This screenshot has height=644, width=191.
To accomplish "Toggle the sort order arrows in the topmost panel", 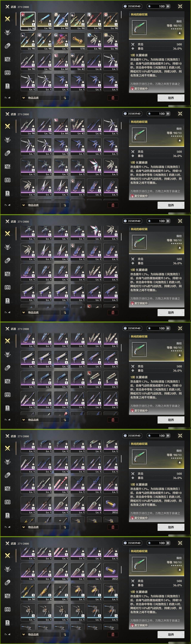I will 65,98.
